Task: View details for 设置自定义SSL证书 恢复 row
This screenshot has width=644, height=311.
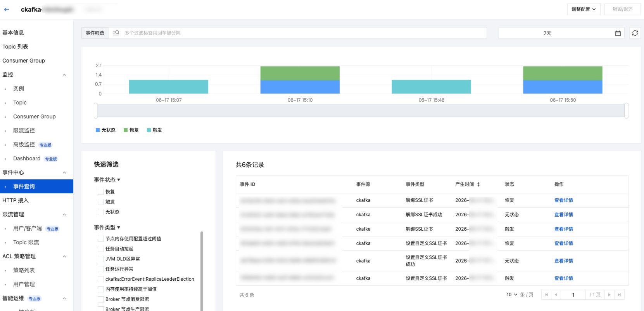Action: click(564, 243)
